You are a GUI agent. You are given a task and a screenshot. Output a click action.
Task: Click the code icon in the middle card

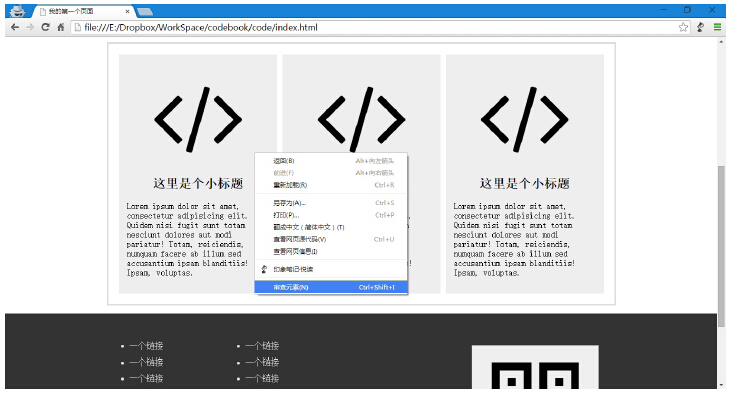point(361,119)
